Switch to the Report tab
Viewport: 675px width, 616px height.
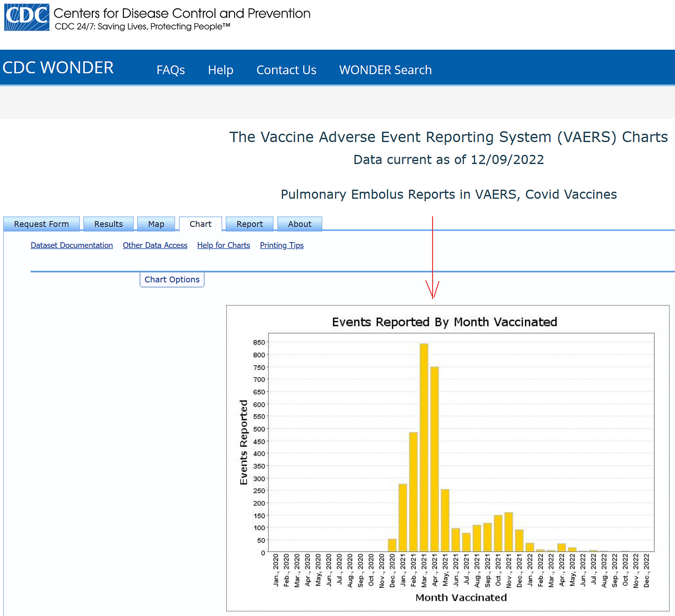point(249,224)
